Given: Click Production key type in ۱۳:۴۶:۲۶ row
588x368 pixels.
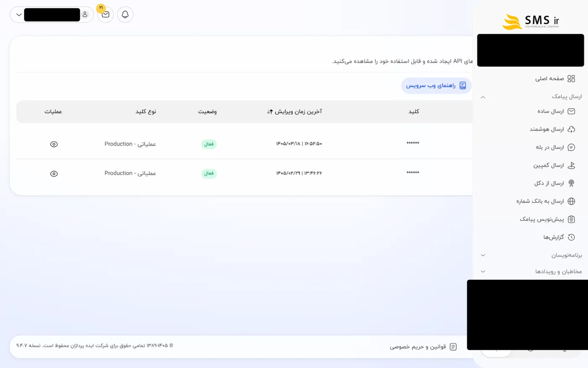Looking at the screenshot, I should tap(130, 174).
